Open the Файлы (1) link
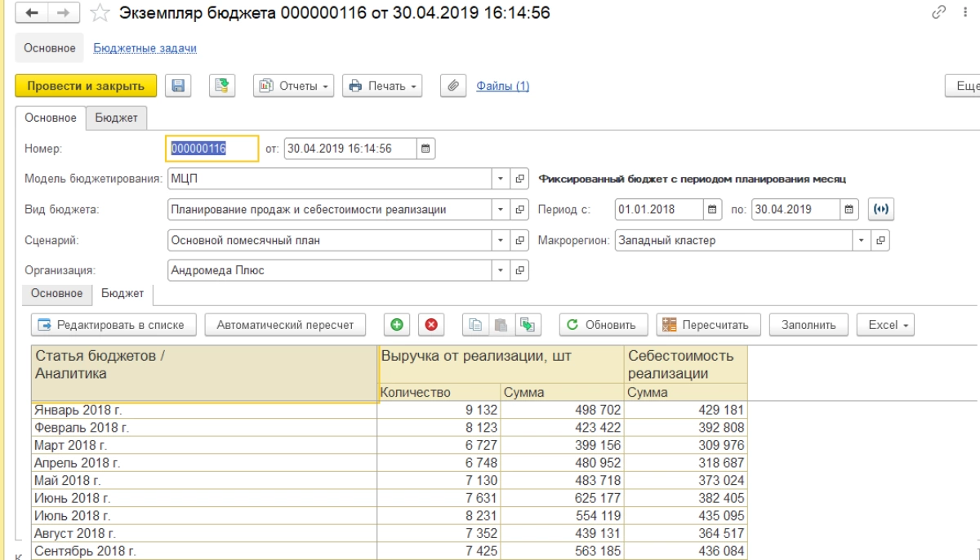 502,86
